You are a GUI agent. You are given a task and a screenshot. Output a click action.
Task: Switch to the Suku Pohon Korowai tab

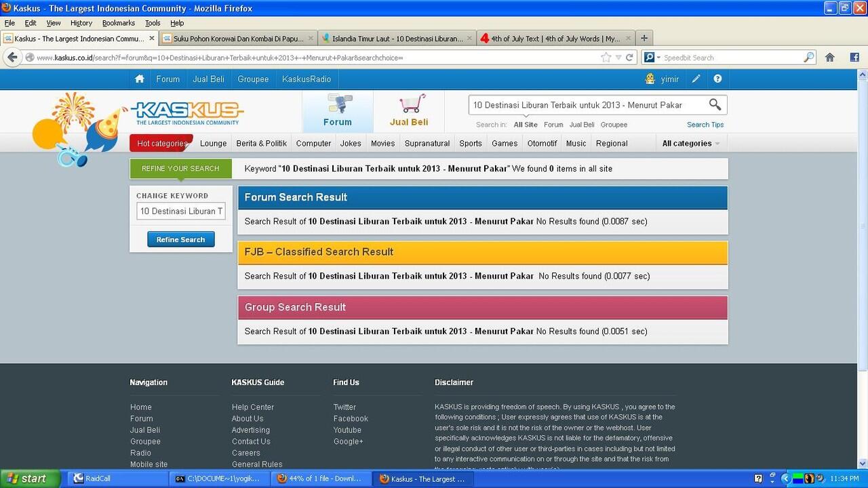point(238,39)
